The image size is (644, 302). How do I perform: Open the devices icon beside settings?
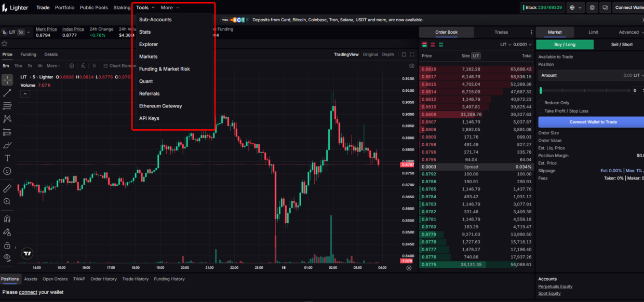pyautogui.click(x=605, y=8)
